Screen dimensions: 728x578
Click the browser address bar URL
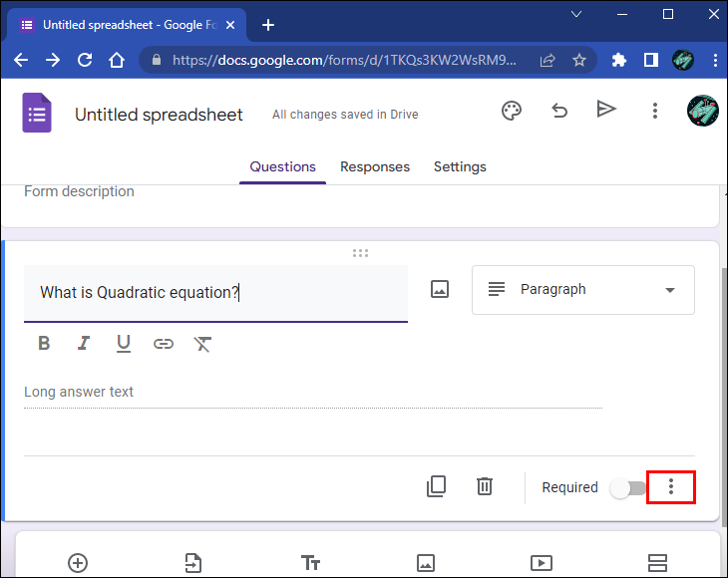[344, 60]
